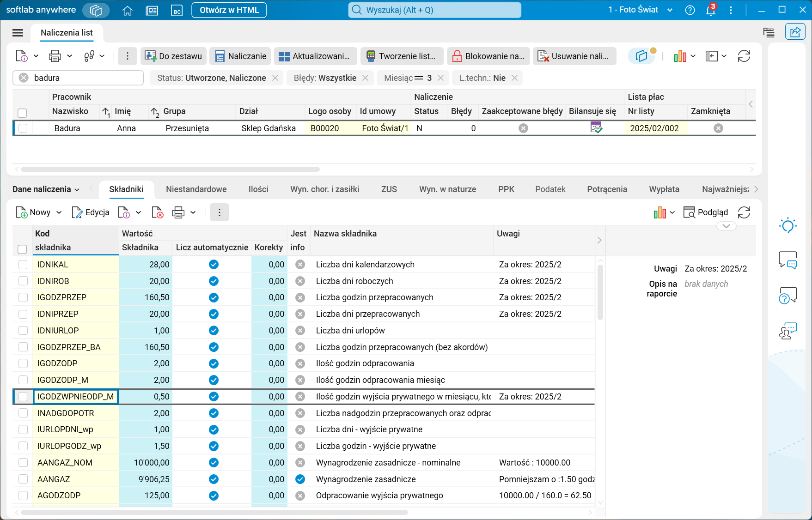Open the home icon in title bar
Screen dimensions: 812x520
coord(128,10)
